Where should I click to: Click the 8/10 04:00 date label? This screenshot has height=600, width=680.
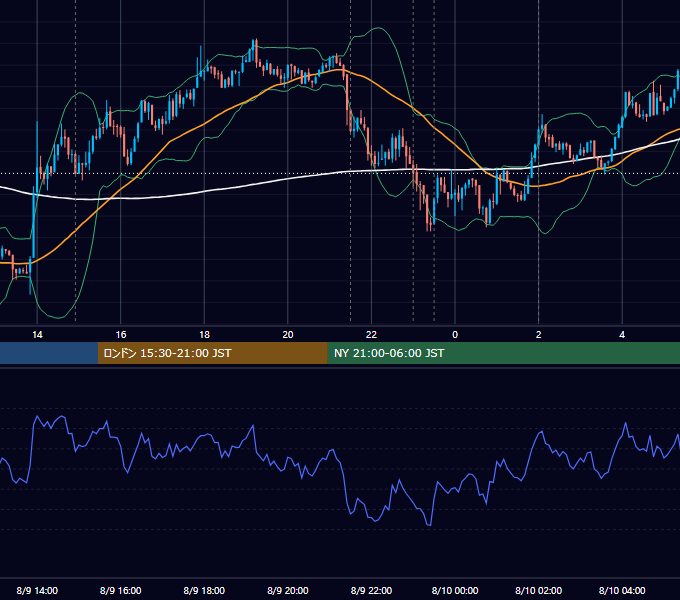[622, 590]
